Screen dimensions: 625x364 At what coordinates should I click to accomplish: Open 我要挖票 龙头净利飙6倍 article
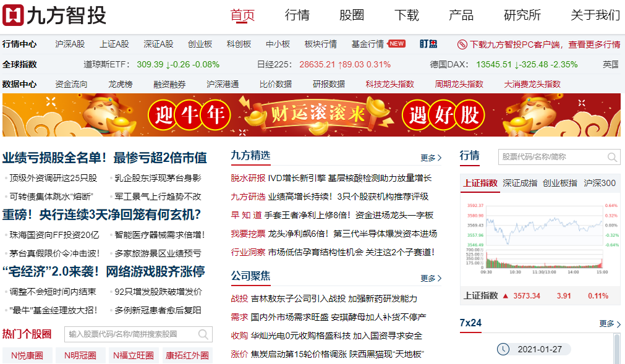point(334,234)
